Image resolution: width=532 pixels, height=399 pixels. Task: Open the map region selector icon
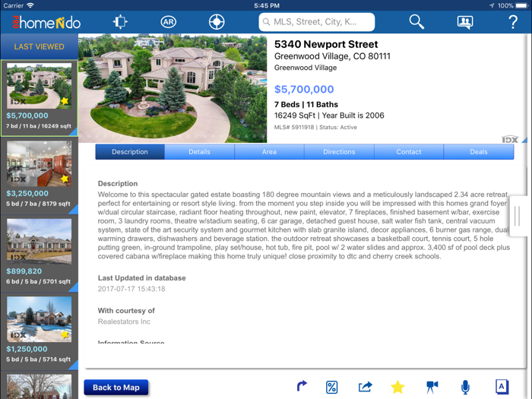(x=120, y=22)
